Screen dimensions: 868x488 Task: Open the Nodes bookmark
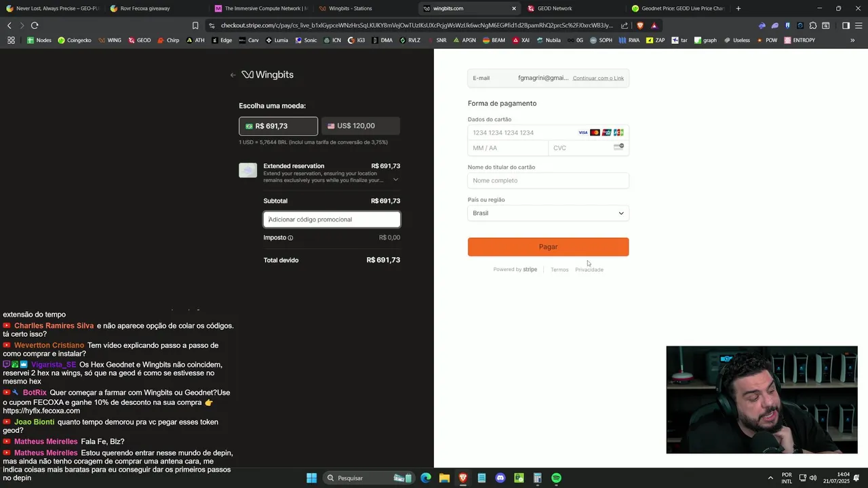[39, 40]
